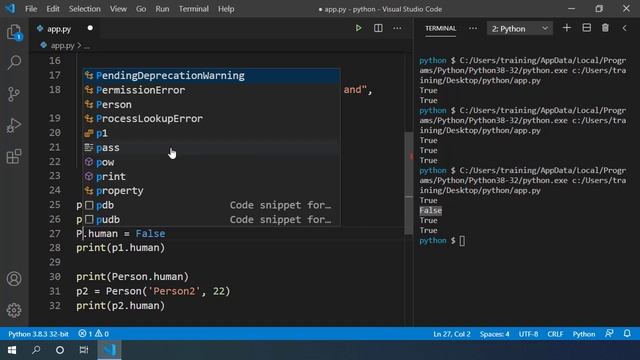
Task: Choose print function suggestion
Action: 211,176
